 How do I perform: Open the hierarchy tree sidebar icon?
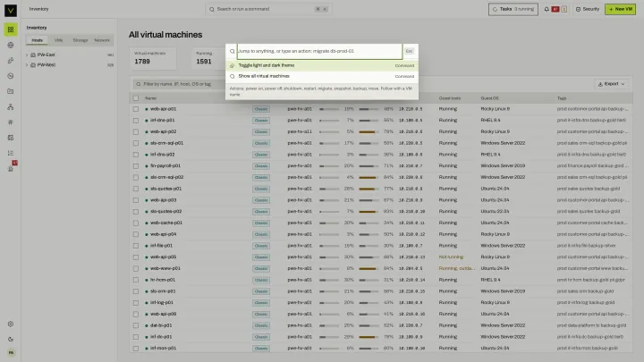point(11,106)
